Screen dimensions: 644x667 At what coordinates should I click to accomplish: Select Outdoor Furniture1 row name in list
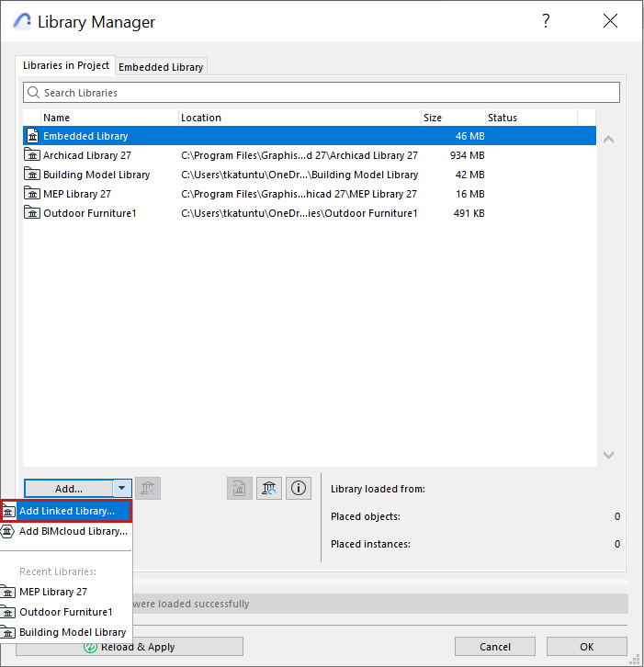[x=90, y=213]
